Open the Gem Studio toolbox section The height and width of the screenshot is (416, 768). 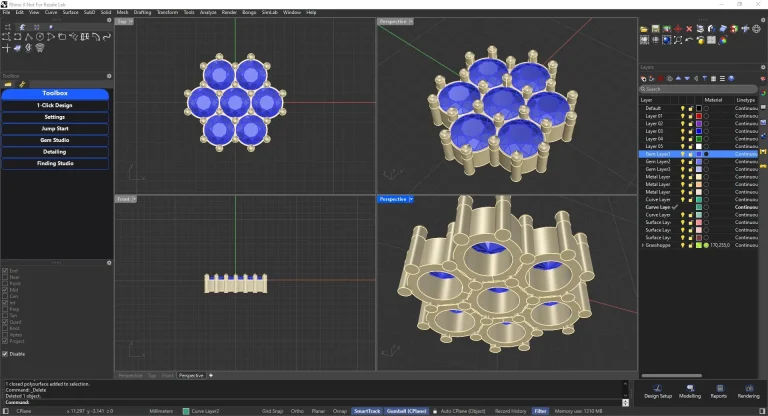(x=55, y=140)
